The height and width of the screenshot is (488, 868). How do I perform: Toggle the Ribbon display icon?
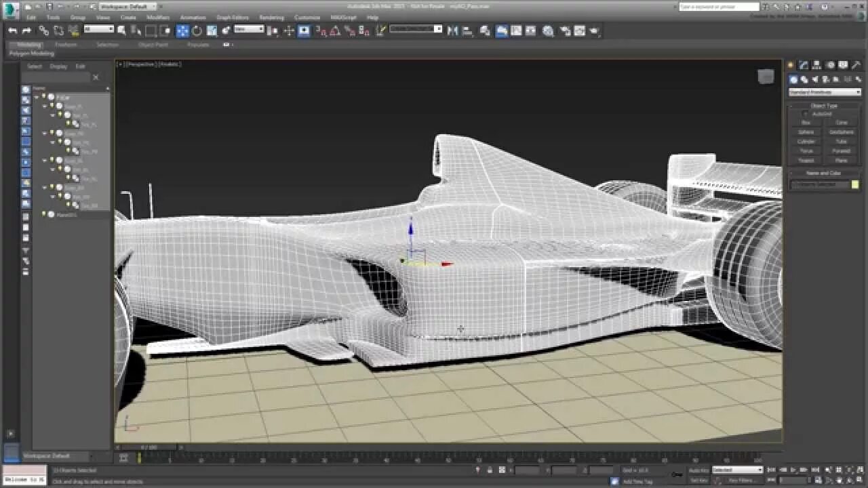[502, 30]
